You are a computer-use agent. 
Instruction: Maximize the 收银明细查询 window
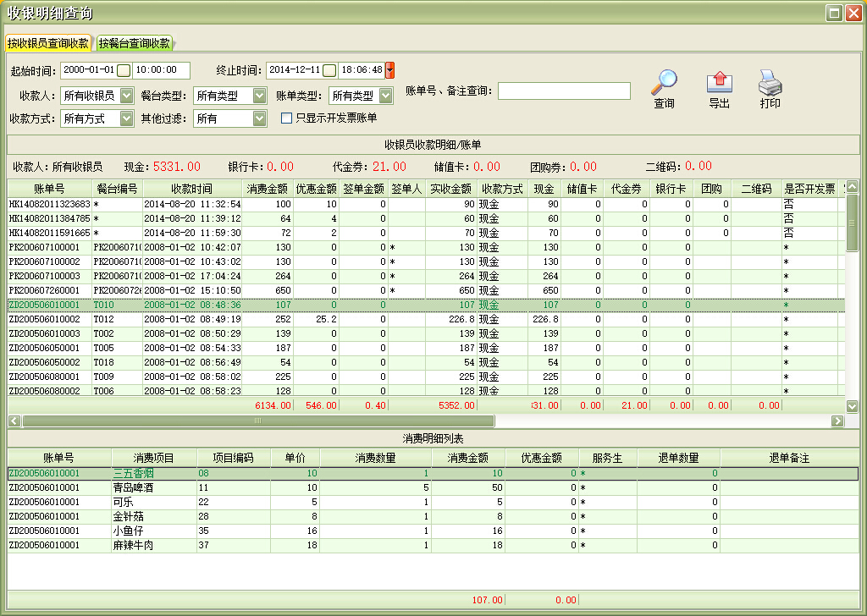(833, 13)
